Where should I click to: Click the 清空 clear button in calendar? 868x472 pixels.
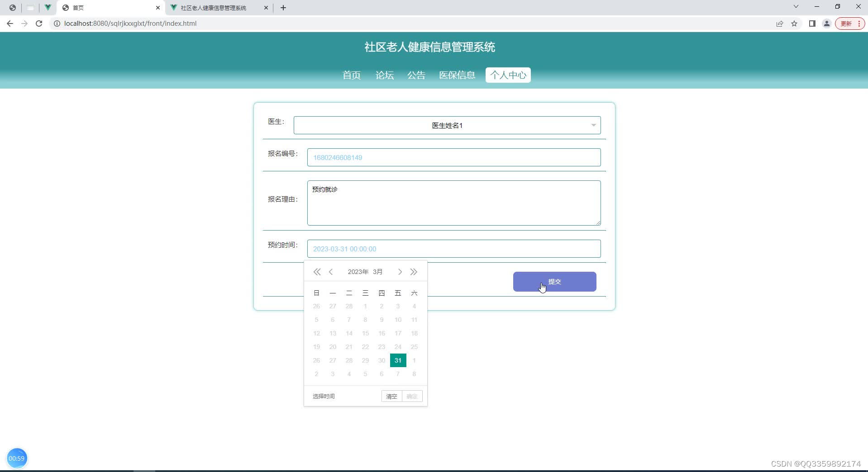click(391, 396)
